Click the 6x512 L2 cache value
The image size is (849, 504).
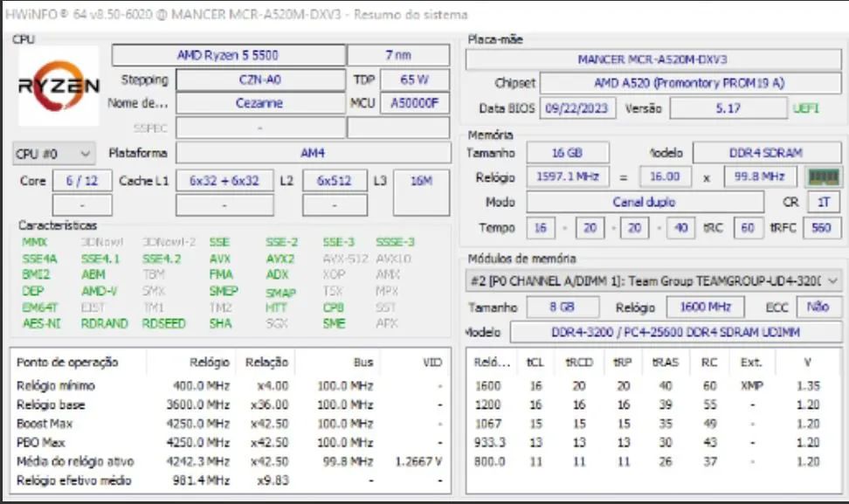pos(335,181)
